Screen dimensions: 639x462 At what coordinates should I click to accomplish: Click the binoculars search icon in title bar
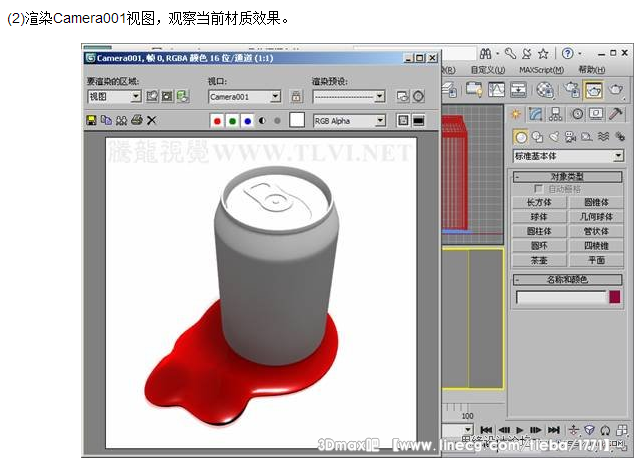coord(485,53)
